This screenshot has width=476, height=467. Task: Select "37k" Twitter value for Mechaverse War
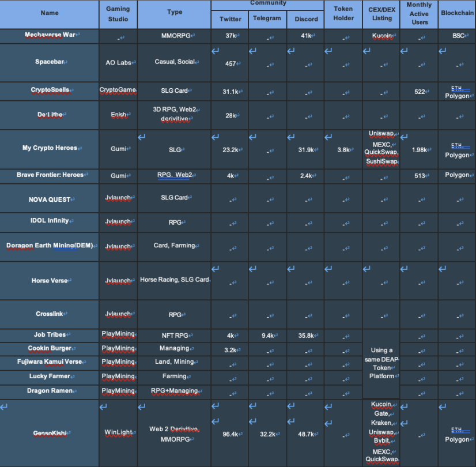231,36
